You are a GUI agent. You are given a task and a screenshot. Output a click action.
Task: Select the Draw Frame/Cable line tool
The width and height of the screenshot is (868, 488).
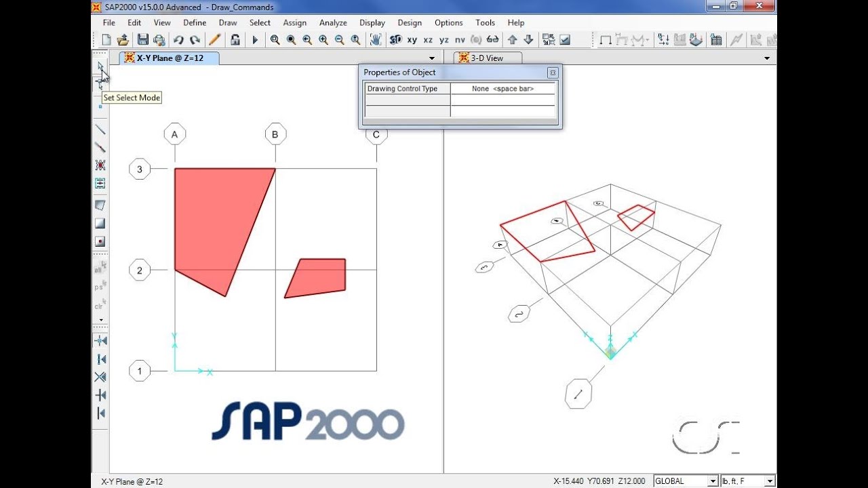coord(100,129)
